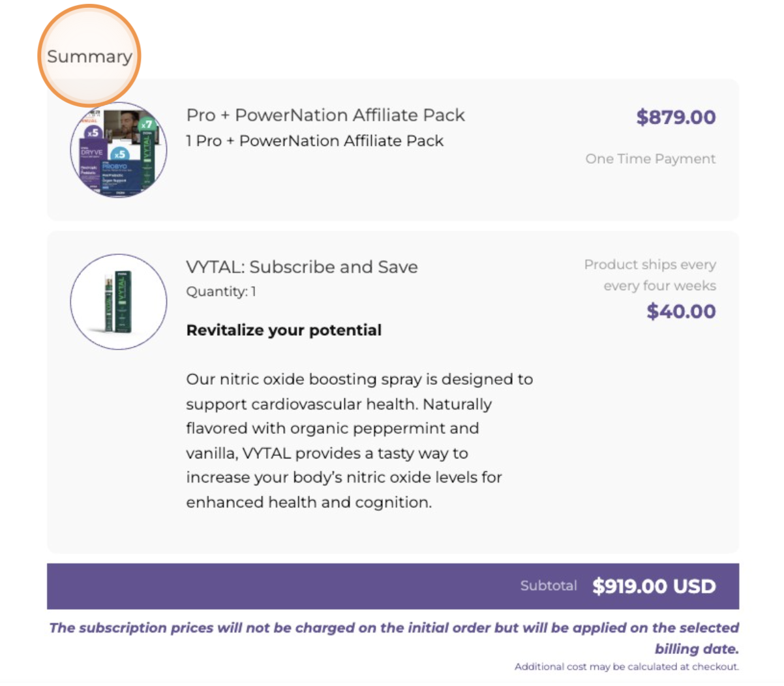
Task: Click the '1 Pro + PowerNation Affiliate Pack' line
Action: click(314, 141)
